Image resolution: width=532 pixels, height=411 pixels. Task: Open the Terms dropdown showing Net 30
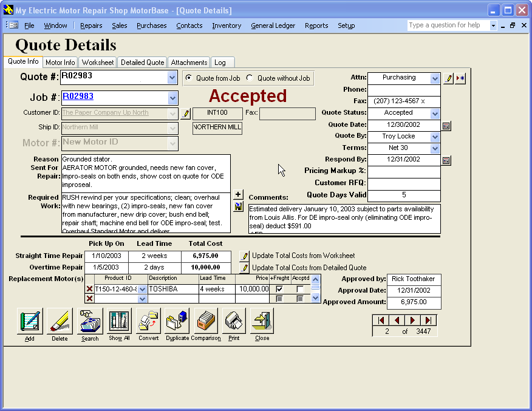click(x=435, y=149)
